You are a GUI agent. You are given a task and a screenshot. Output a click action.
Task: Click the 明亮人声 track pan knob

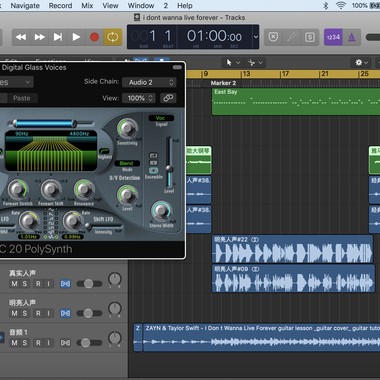point(115,309)
